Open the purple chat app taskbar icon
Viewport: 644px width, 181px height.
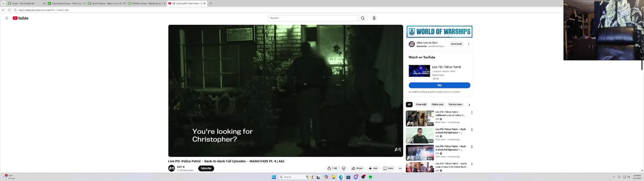click(x=356, y=177)
